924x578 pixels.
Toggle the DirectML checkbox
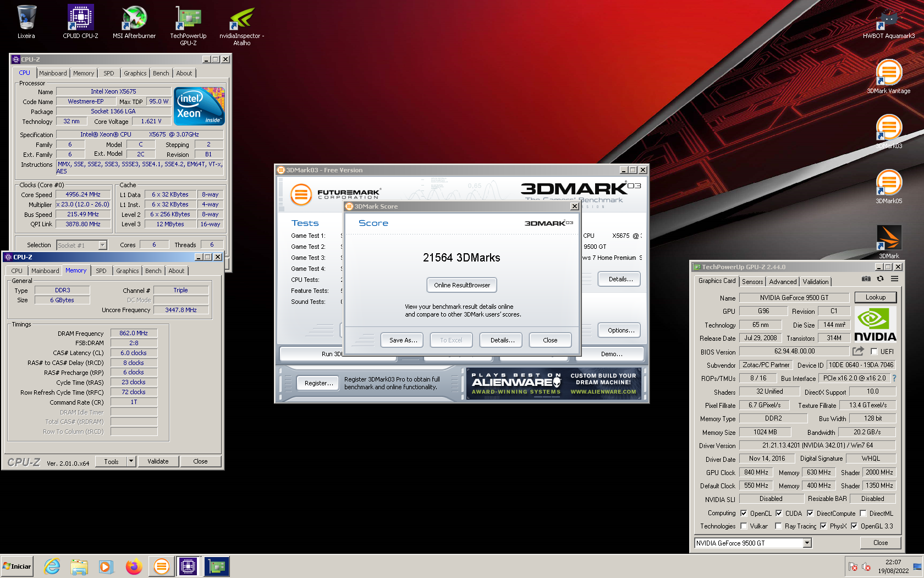(863, 513)
